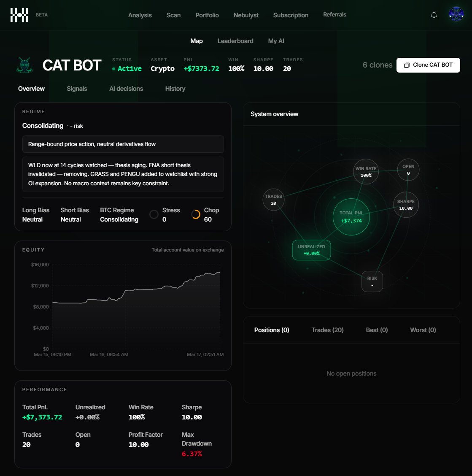The height and width of the screenshot is (476, 472).
Task: Click the BTC Regime Consolidating value
Action: pyautogui.click(x=119, y=219)
